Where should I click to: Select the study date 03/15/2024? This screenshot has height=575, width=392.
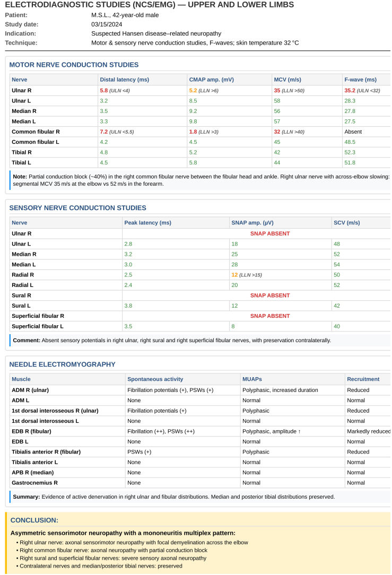107,24
